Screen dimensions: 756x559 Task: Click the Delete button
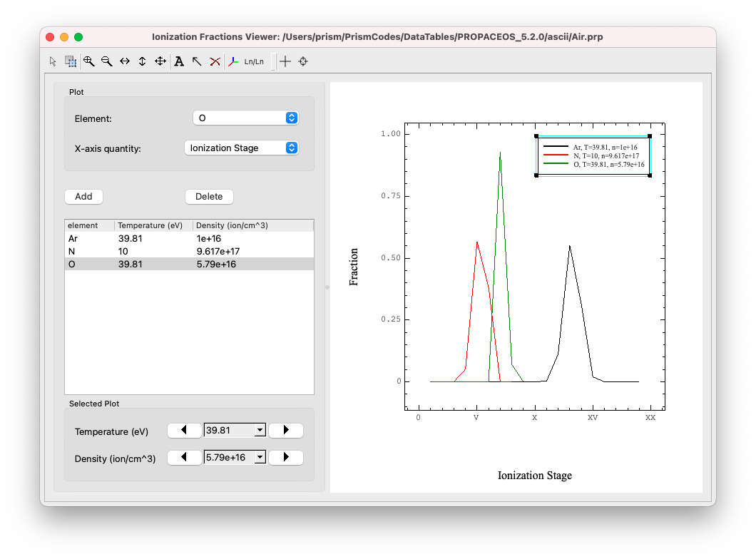(209, 196)
